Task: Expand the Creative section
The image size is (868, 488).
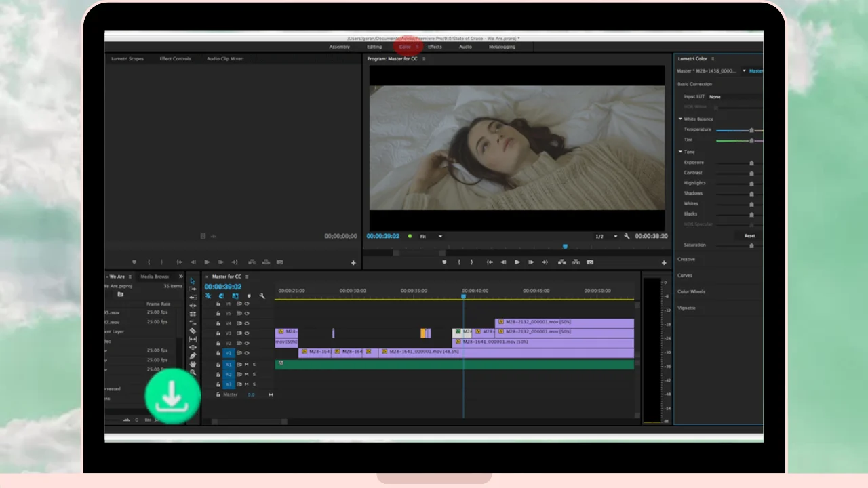Action: [x=686, y=260]
